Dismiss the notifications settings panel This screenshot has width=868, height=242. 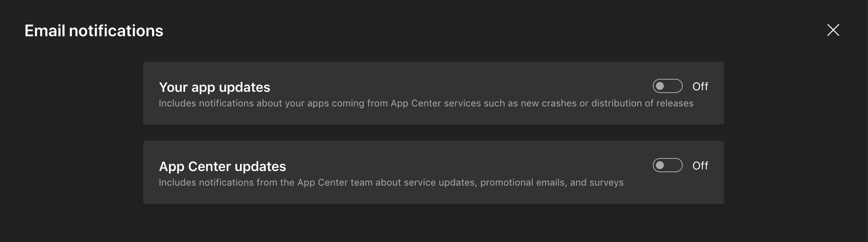pyautogui.click(x=833, y=30)
